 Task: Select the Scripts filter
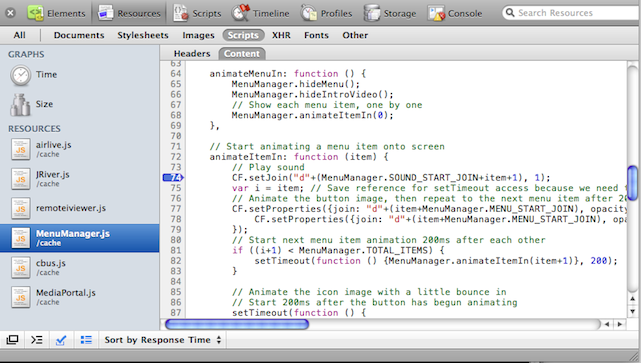point(243,35)
